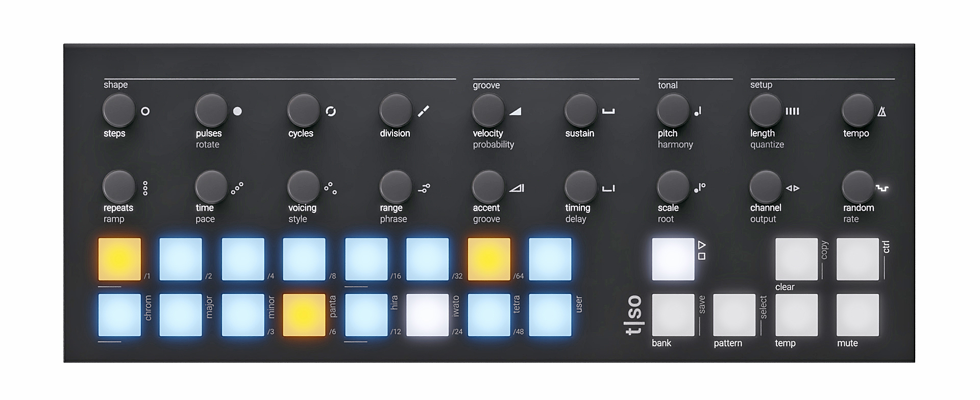Click the "groove" section heading
Screen dimensions: 980x400
486,85
